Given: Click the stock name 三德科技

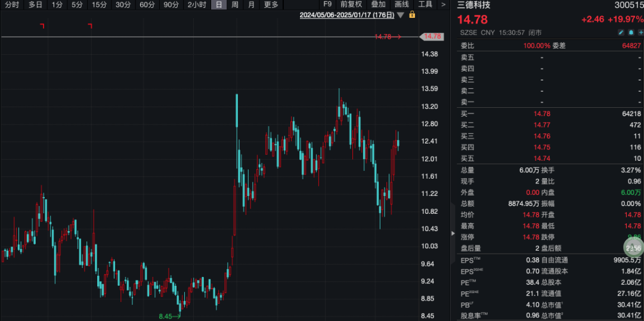Looking at the screenshot, I should pyautogui.click(x=474, y=5).
